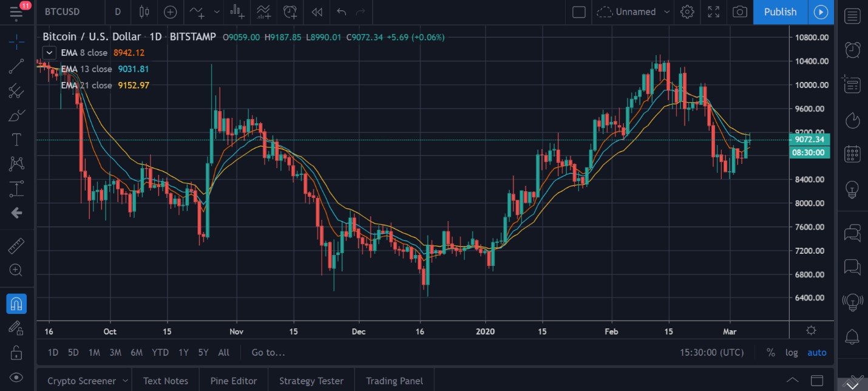
Task: Switch to the Pine Editor tab
Action: (x=233, y=381)
